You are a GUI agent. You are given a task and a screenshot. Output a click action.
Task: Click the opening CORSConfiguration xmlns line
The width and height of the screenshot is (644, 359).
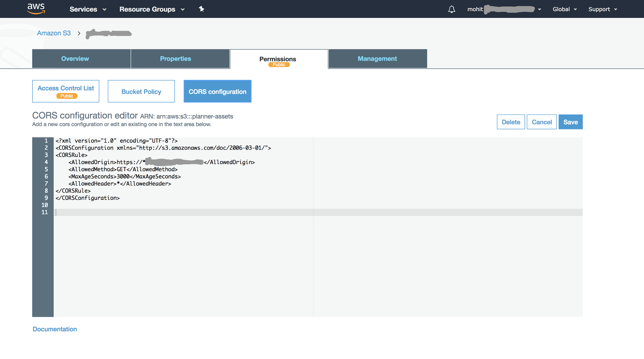[x=163, y=148]
